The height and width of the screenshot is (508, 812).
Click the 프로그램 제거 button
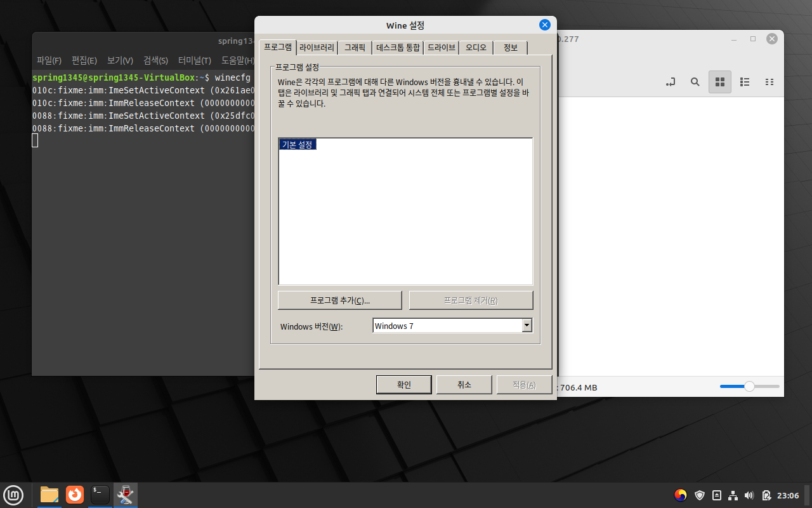coord(471,300)
